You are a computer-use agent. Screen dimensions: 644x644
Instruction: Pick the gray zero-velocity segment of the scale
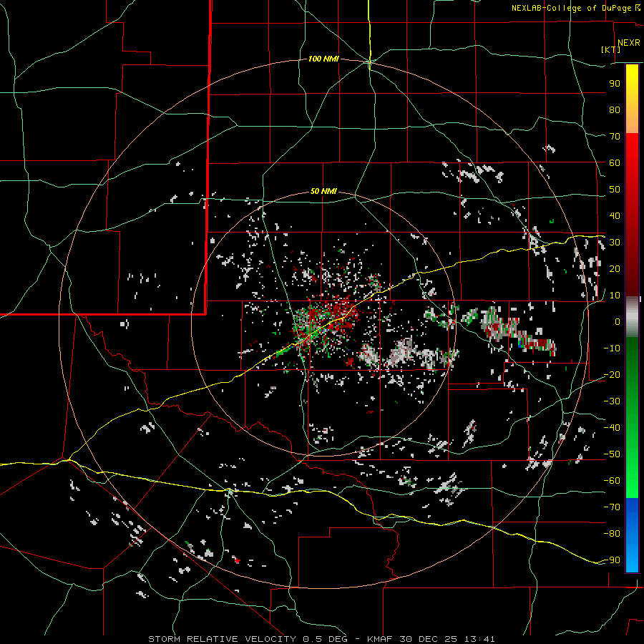click(x=632, y=316)
